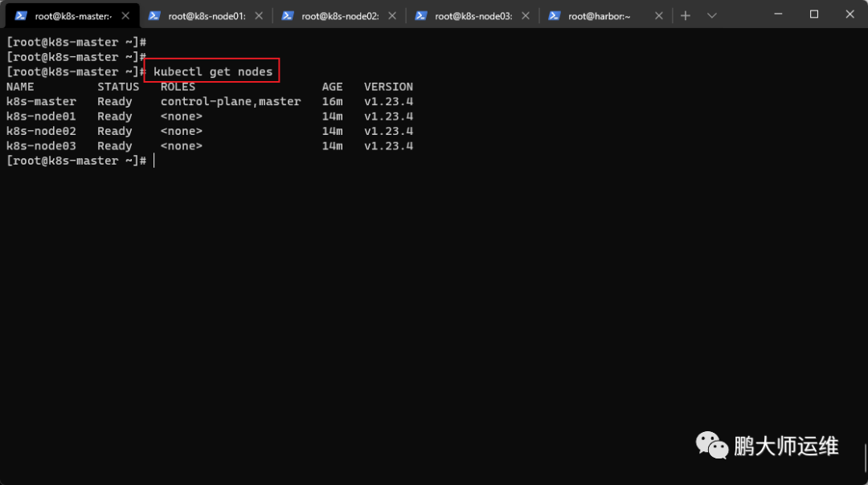Close the root@k8s-node02 tab

(392, 16)
